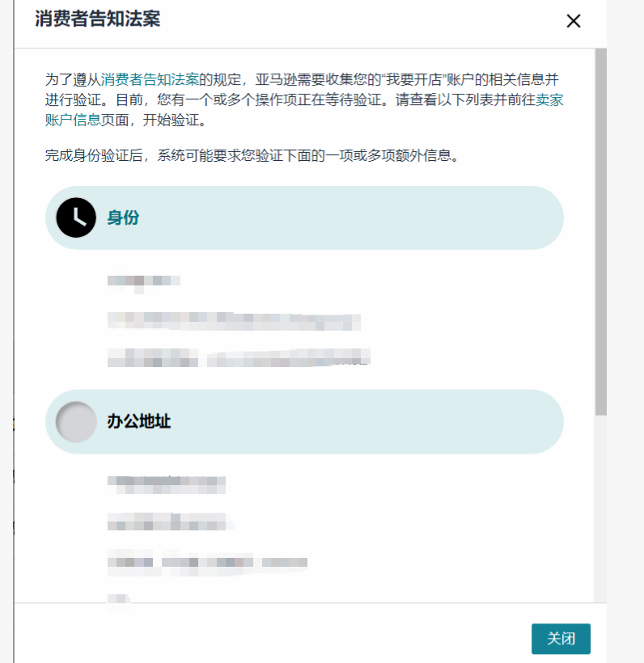
Task: Select the 身份 section header label
Action: coord(123,217)
